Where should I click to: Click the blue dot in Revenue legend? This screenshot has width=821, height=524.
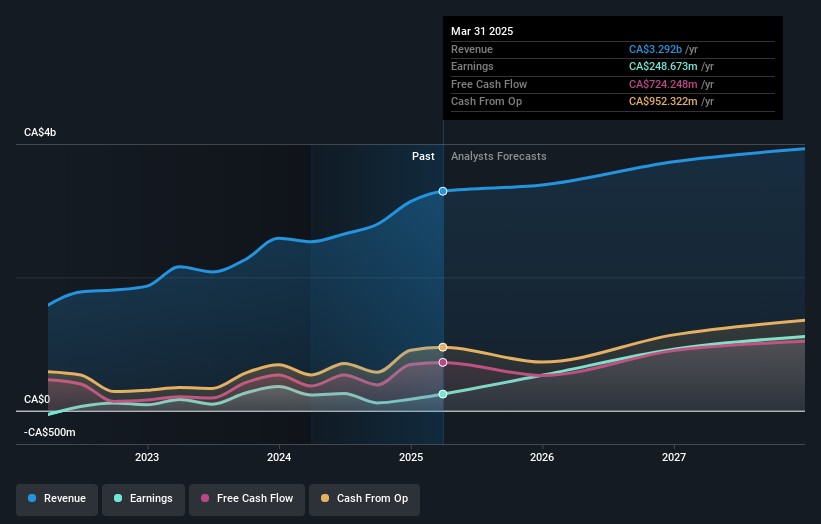pyautogui.click(x=33, y=498)
